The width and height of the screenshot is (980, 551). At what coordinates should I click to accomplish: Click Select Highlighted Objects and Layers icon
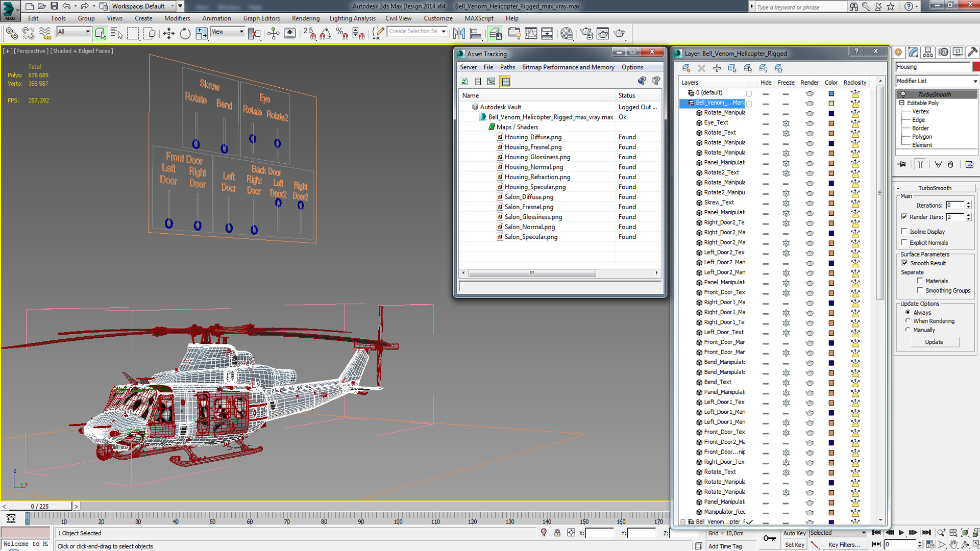click(732, 68)
